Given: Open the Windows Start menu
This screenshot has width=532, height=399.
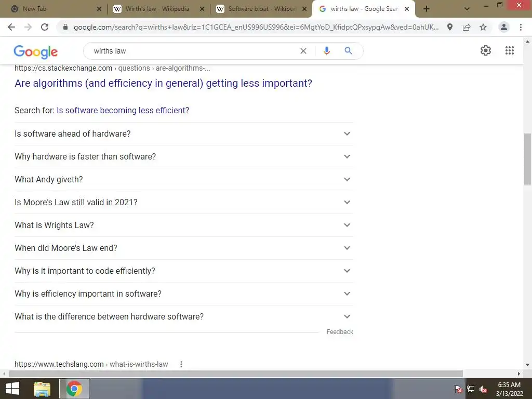Looking at the screenshot, I should (12, 389).
